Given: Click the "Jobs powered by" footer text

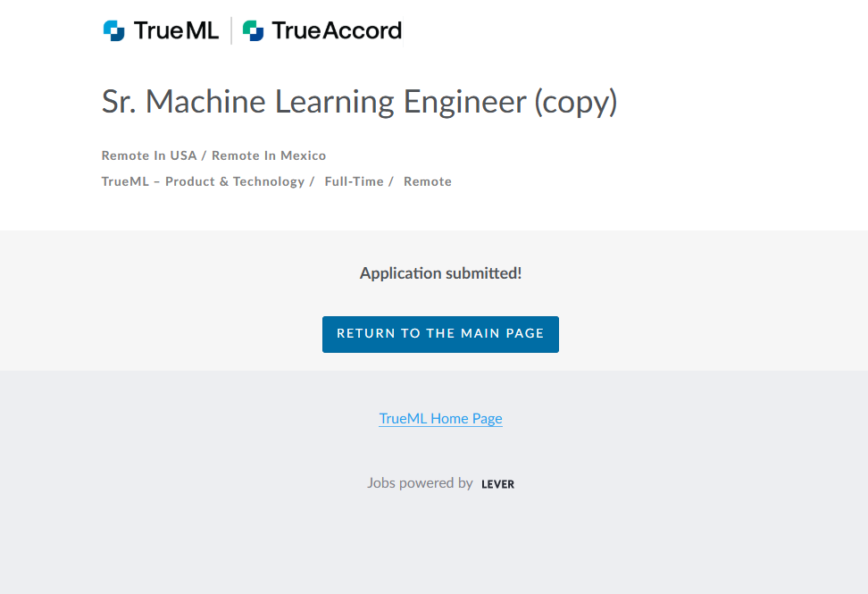Looking at the screenshot, I should coord(420,483).
